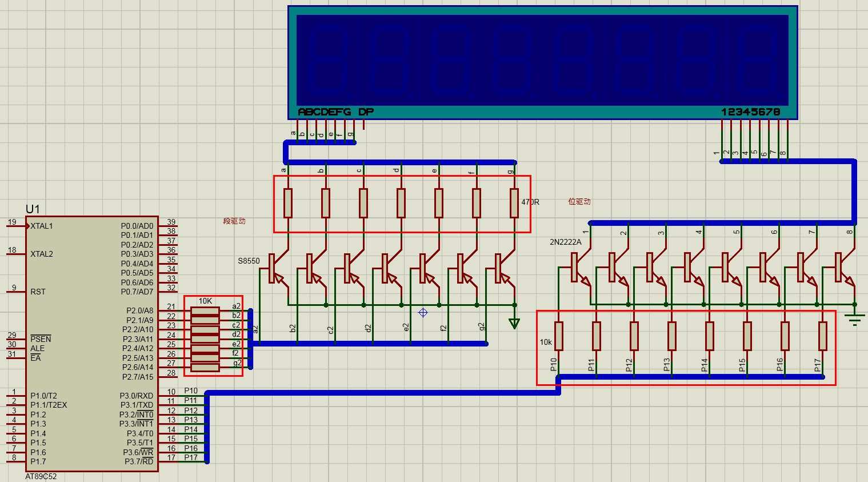Click the P10 net label near pin 10
Image resolution: width=868 pixels, height=482 pixels.
[191, 391]
